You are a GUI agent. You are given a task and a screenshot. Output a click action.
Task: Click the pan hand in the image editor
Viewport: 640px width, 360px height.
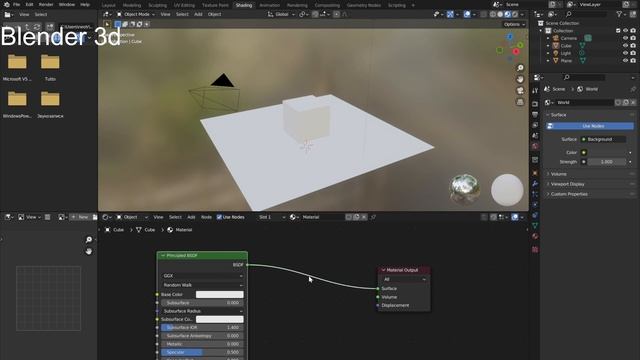click(89, 251)
